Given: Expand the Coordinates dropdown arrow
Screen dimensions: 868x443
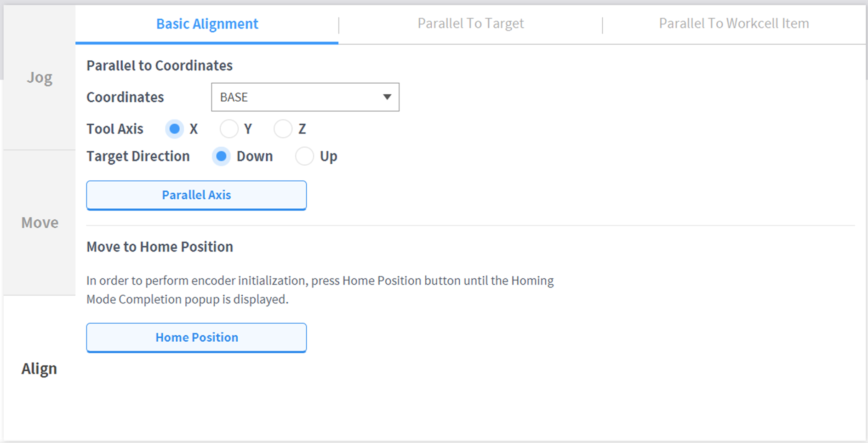Looking at the screenshot, I should coord(387,97).
